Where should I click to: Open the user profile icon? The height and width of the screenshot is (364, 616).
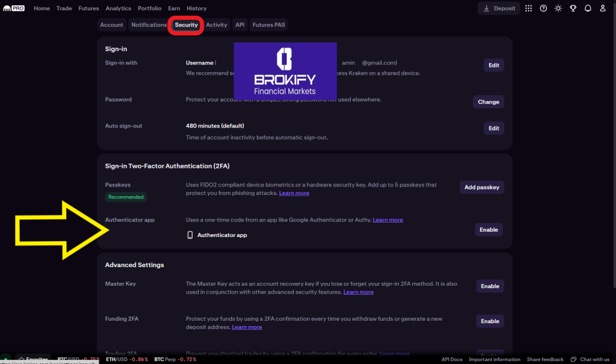pos(603,8)
